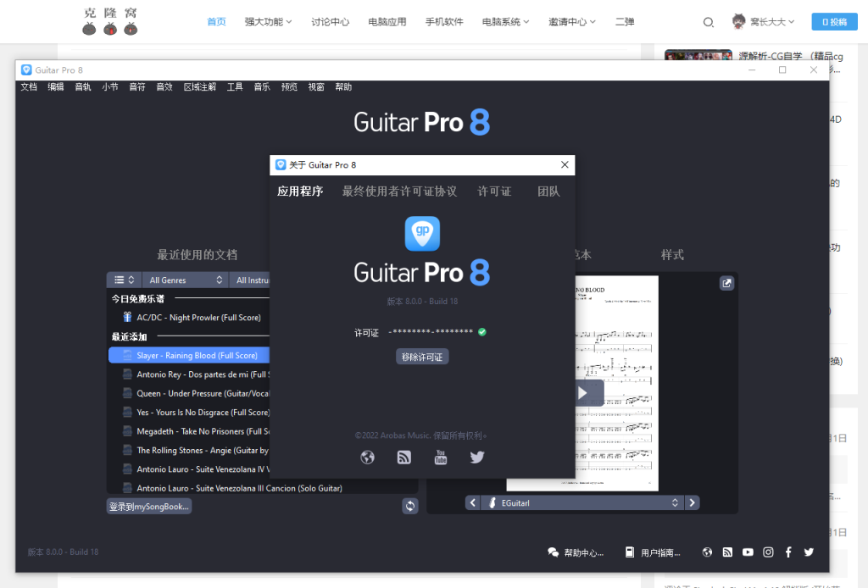Open Twitter icon in About dialog

click(x=477, y=457)
